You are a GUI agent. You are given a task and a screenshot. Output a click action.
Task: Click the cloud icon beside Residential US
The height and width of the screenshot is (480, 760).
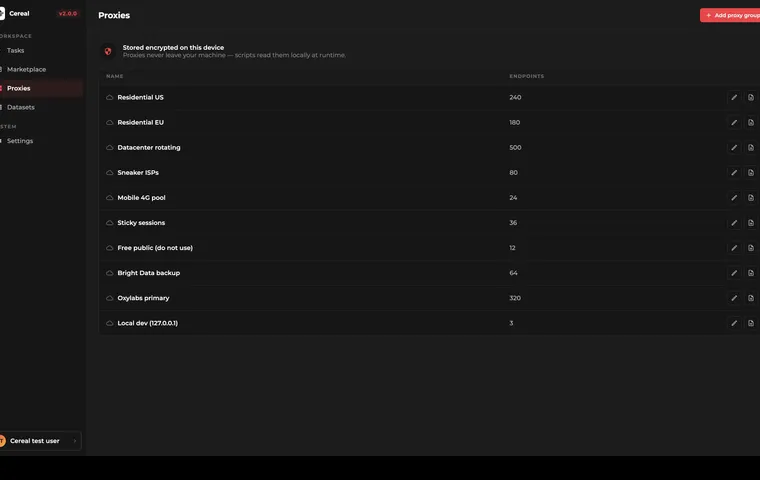click(x=110, y=97)
